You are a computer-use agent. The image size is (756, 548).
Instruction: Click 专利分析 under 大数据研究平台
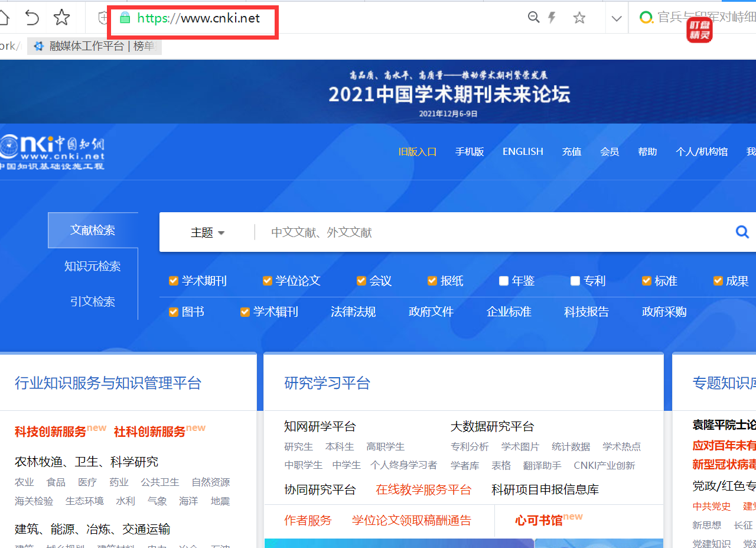coord(470,447)
